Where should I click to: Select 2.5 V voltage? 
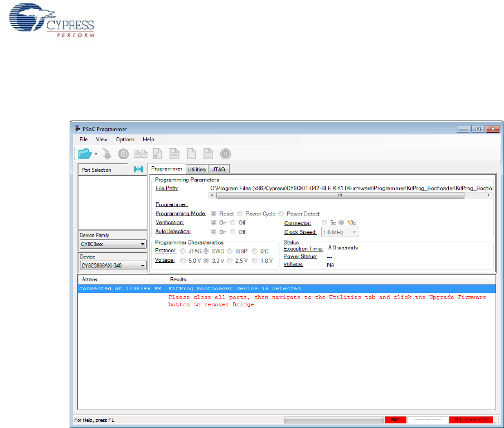coord(230,261)
